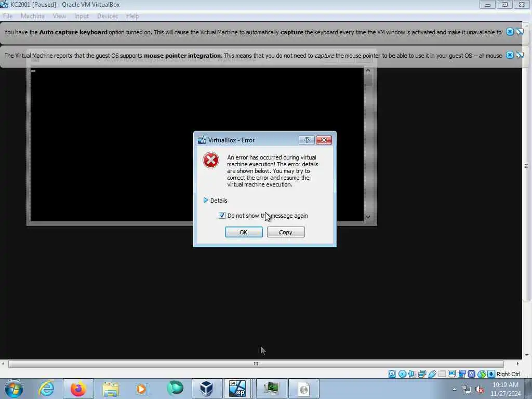Open the File menu
The image size is (532, 399).
[x=7, y=16]
